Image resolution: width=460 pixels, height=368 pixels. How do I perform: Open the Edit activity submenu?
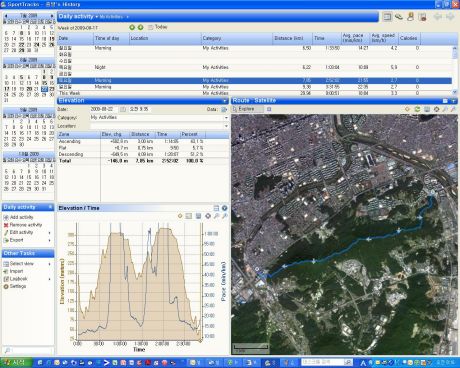click(27, 232)
